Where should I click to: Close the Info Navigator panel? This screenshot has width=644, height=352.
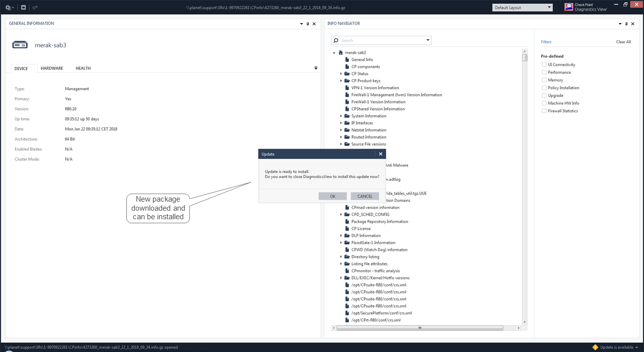tap(633, 24)
